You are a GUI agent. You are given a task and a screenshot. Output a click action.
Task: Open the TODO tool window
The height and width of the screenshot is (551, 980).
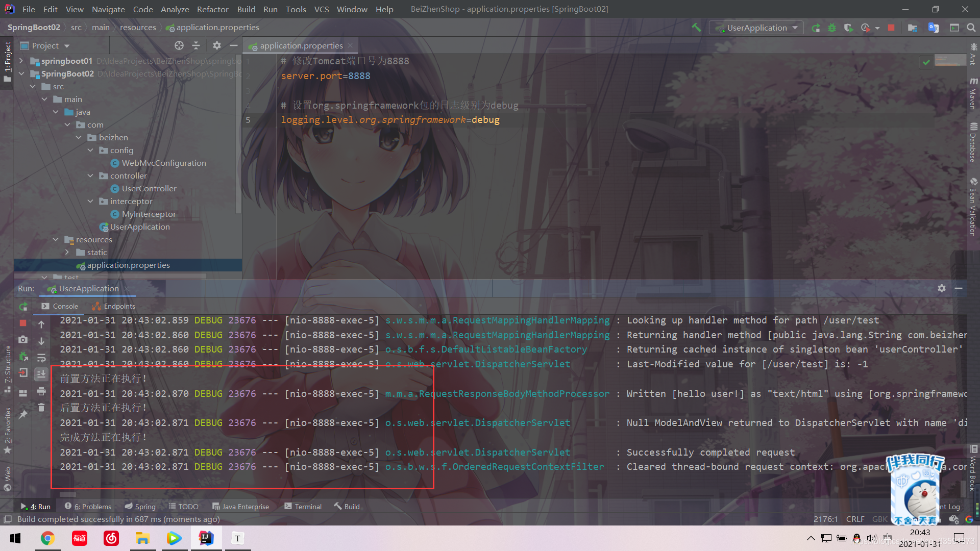183,507
